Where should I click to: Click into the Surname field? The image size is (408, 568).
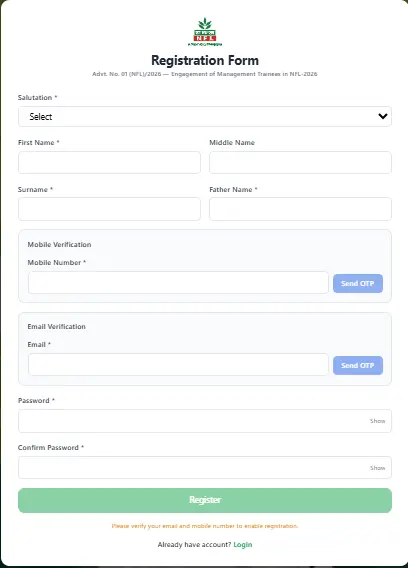pos(109,209)
